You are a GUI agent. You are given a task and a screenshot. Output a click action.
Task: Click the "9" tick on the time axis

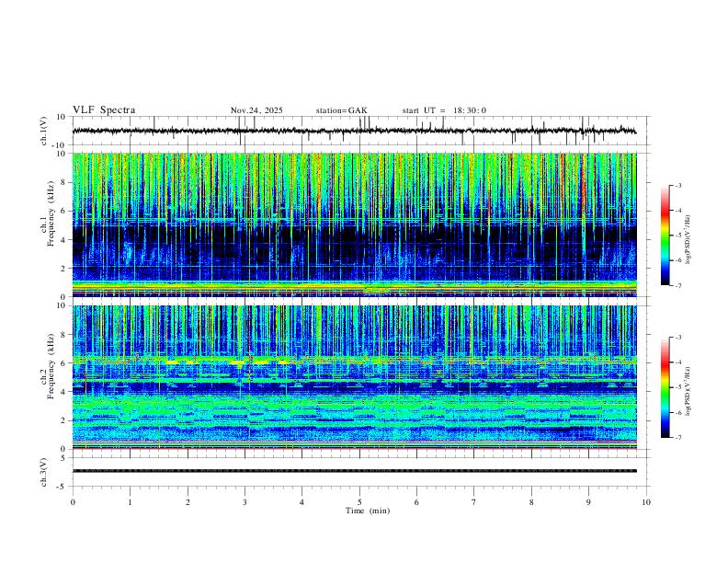(588, 502)
